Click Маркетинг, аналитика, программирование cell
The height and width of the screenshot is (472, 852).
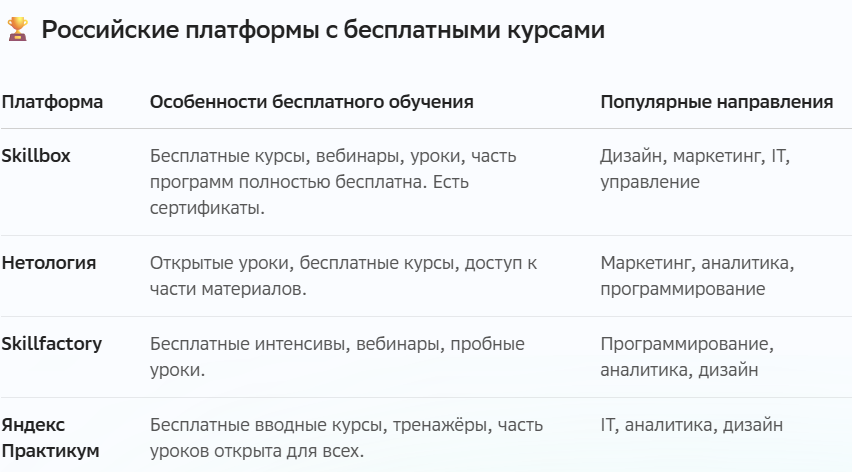(697, 276)
